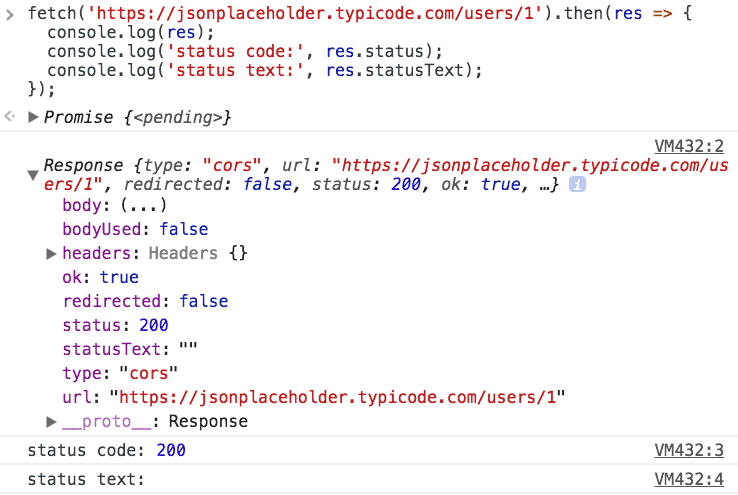This screenshot has width=738, height=495.
Task: Open source link VM432:4
Action: point(688,479)
